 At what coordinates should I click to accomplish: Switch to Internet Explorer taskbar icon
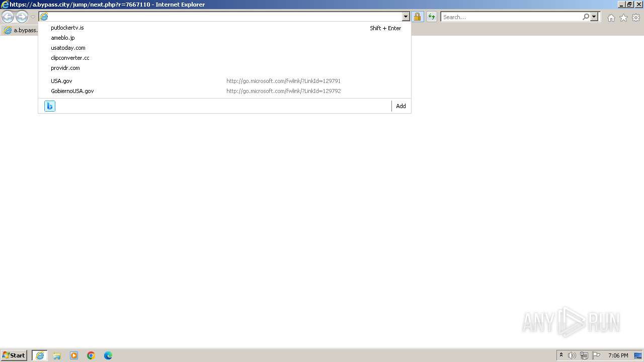tap(40, 355)
